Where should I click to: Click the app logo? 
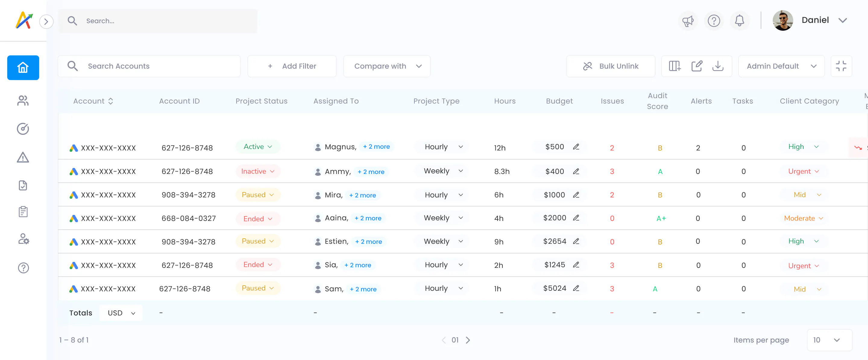coord(24,20)
